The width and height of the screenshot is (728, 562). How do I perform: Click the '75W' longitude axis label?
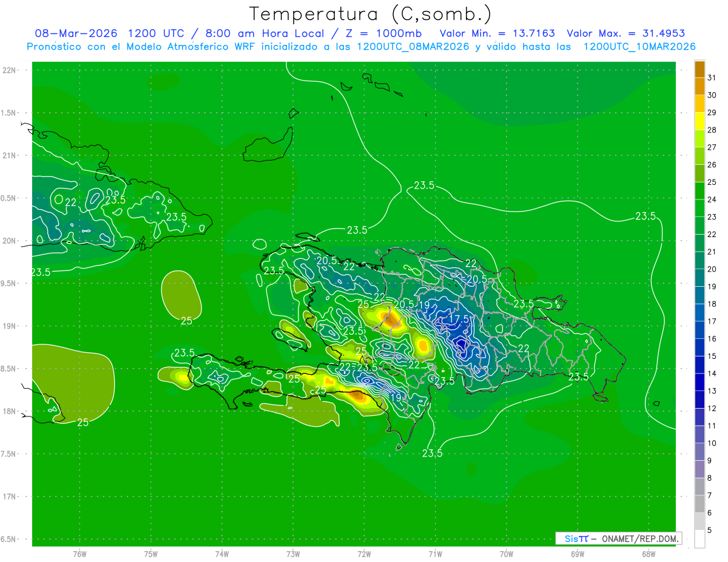pos(151,554)
